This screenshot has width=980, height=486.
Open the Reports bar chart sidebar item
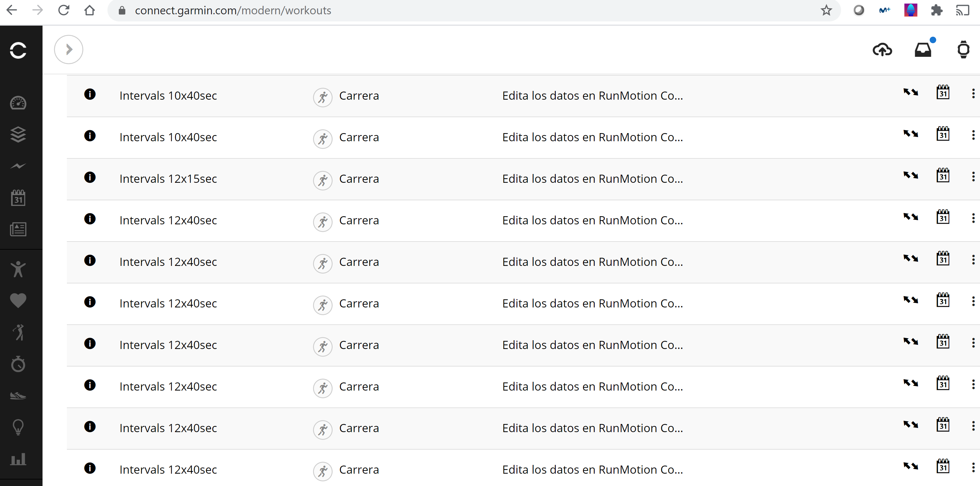[x=18, y=459]
